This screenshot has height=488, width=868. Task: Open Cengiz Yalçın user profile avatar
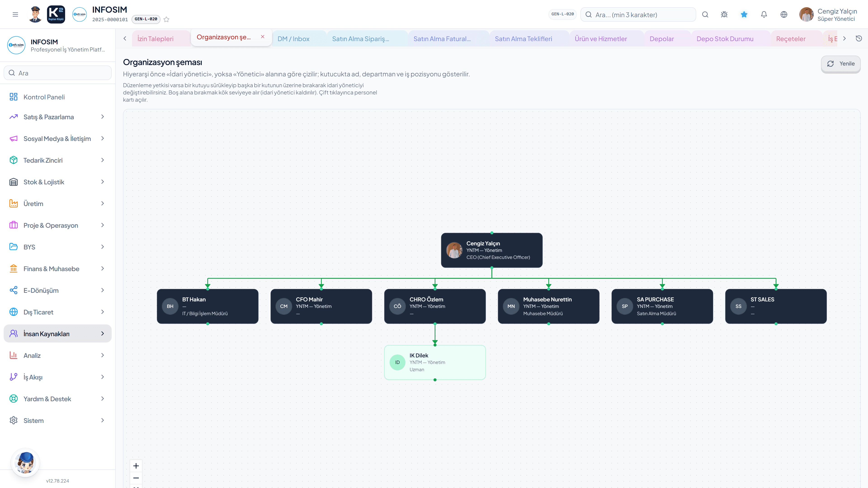(806, 14)
